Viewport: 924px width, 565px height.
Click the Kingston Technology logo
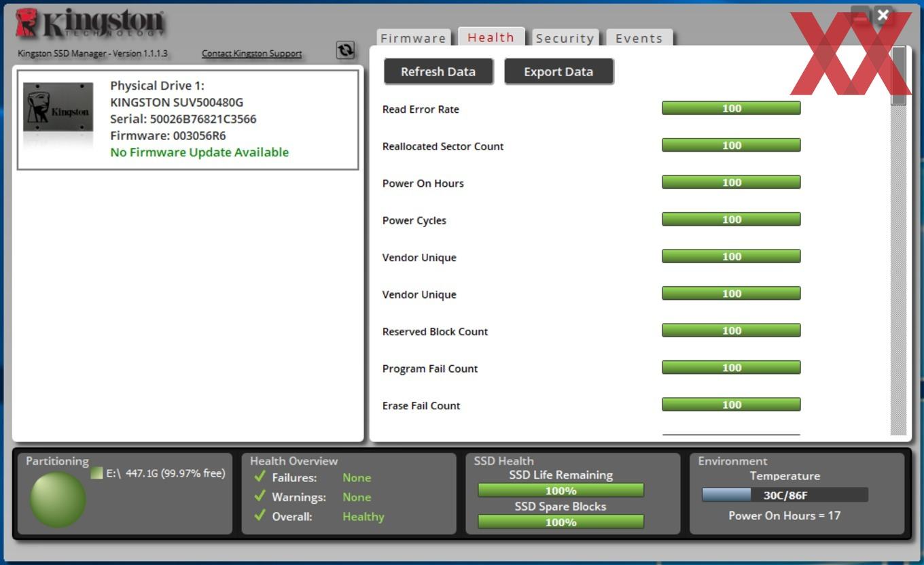pyautogui.click(x=90, y=23)
